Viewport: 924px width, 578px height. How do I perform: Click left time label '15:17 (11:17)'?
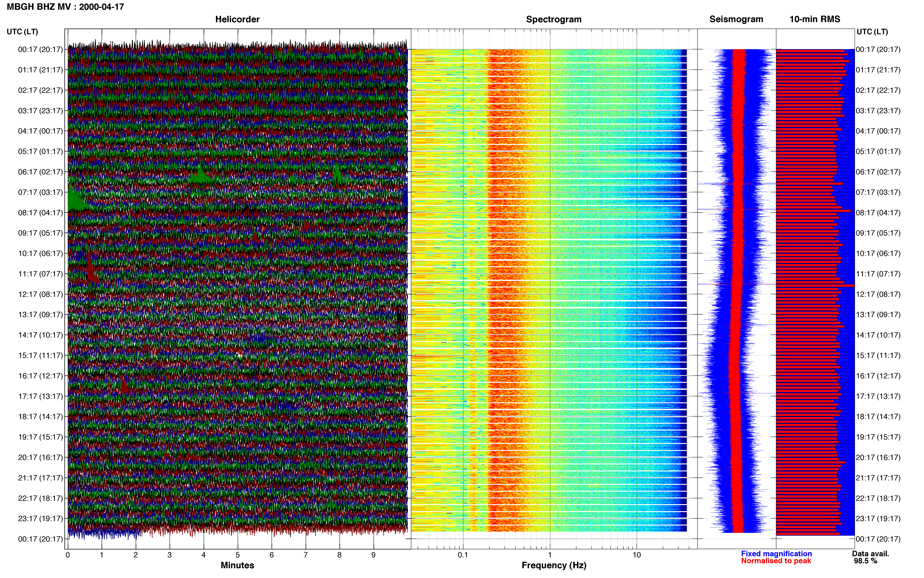[41, 356]
